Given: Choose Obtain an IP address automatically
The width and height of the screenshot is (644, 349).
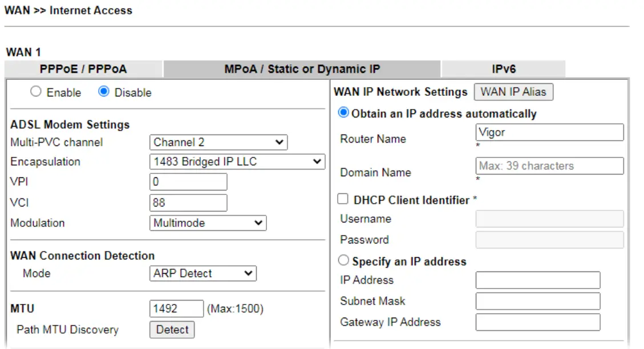Looking at the screenshot, I should pyautogui.click(x=343, y=113).
